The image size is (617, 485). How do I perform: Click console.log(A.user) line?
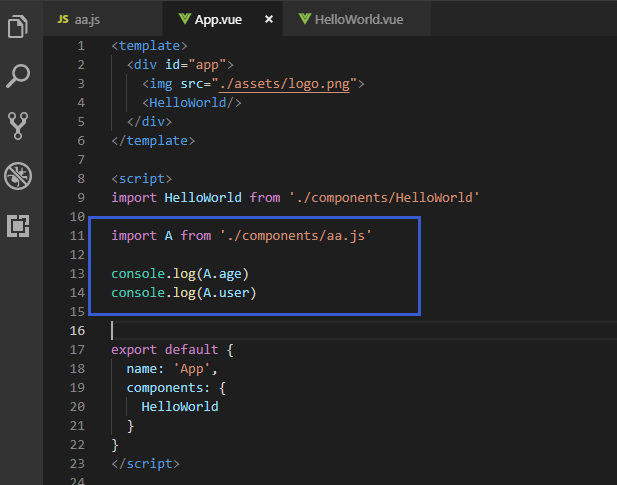[184, 293]
